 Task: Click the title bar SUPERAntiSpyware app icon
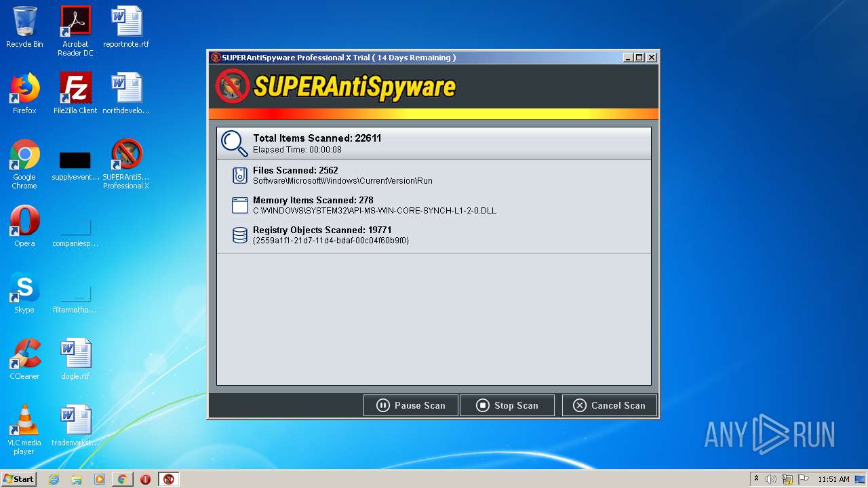pos(216,58)
